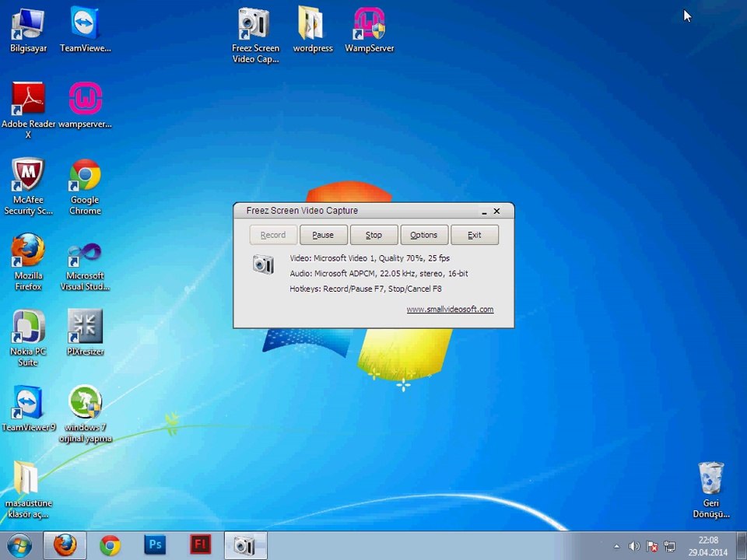Minimize the Freez Screen Video Capture window
This screenshot has width=747, height=560.
pos(484,211)
